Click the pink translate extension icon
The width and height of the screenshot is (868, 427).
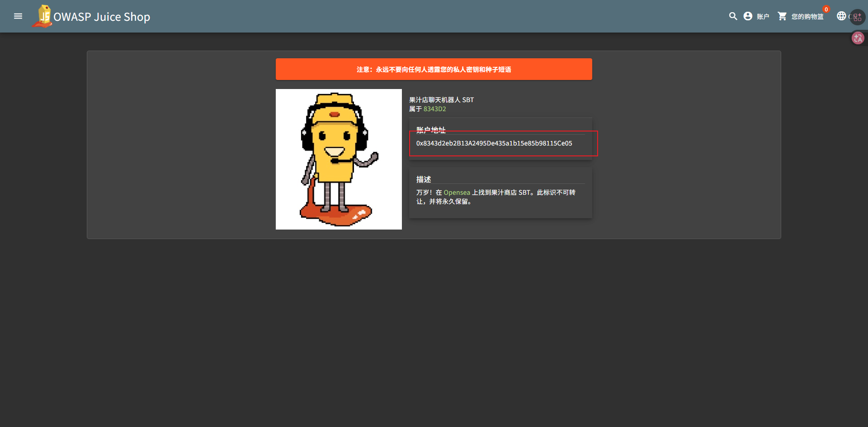pos(858,38)
